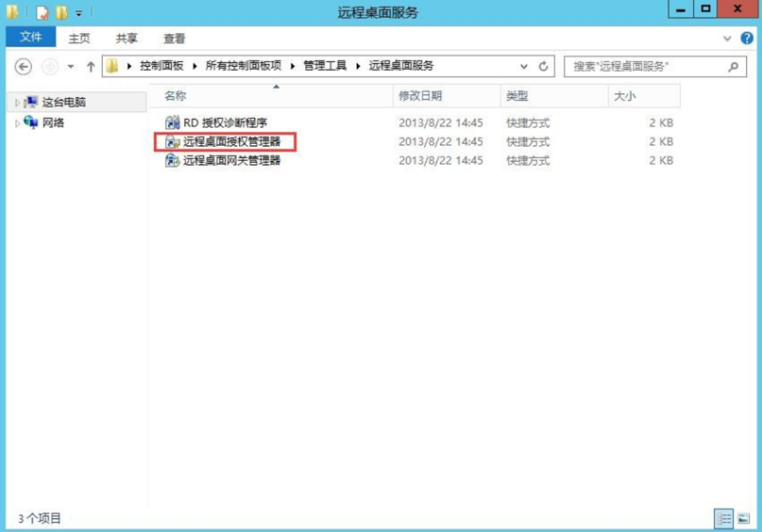Click the folder icon in address bar

(113, 66)
